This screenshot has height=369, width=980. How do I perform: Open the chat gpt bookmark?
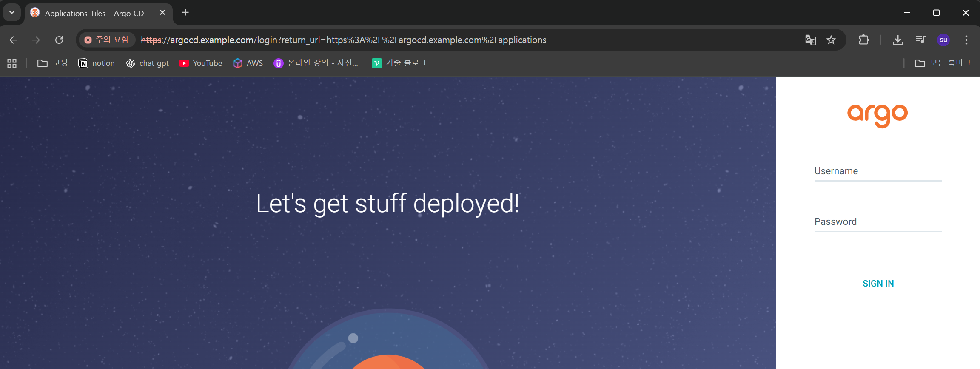click(147, 63)
